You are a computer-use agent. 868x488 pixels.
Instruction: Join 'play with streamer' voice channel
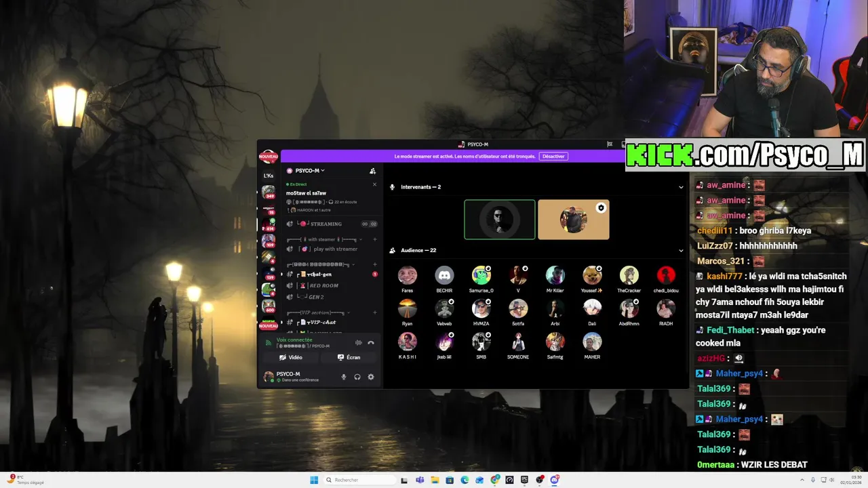pyautogui.click(x=331, y=249)
